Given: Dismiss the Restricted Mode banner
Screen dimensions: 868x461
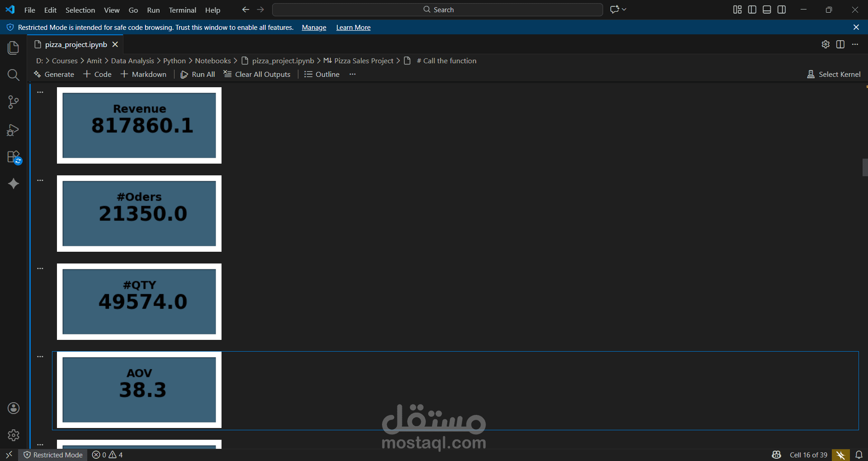Looking at the screenshot, I should tap(856, 28).
